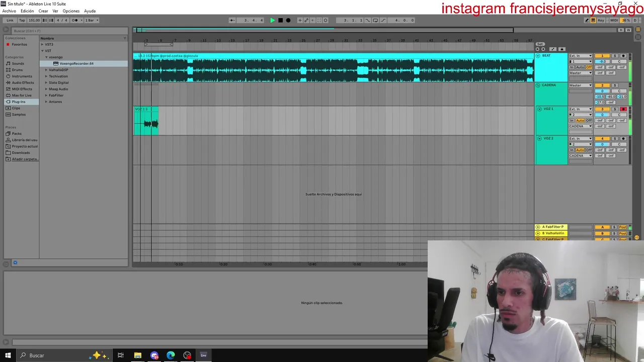This screenshot has height=362, width=644.
Task: Open BEAT input type Ext. In dropdown
Action: (581, 56)
